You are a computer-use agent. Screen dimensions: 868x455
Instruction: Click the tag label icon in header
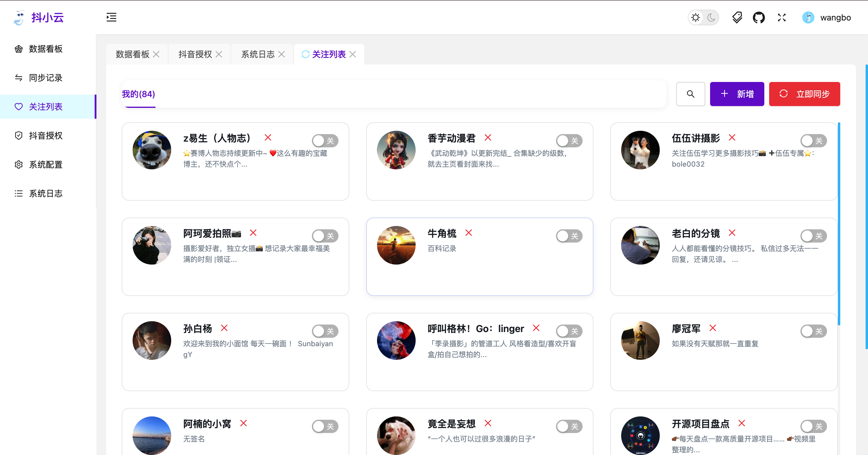tap(737, 17)
